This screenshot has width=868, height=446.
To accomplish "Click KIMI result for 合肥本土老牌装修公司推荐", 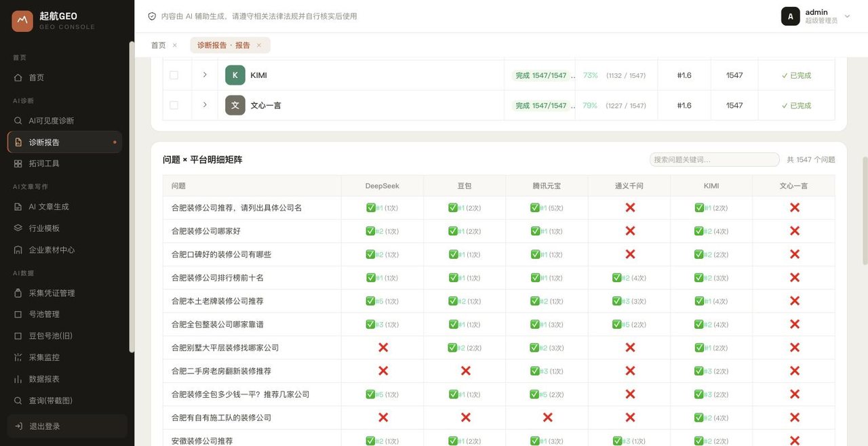I will 711,301.
